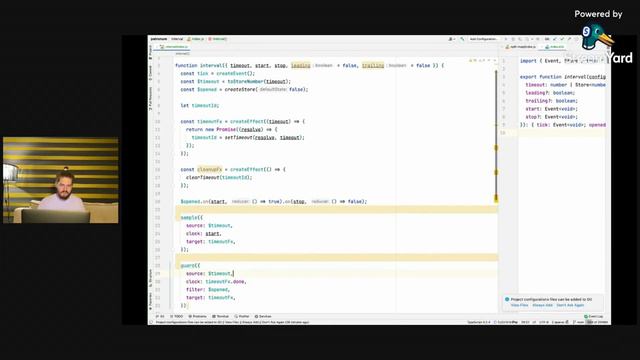
Task: Click View Files in the notification
Action: pos(519,305)
